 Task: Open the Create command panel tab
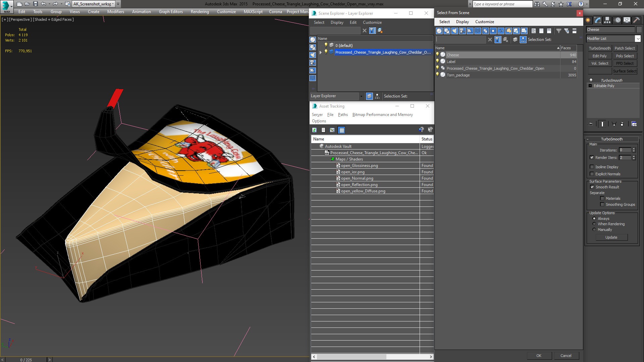point(588,20)
